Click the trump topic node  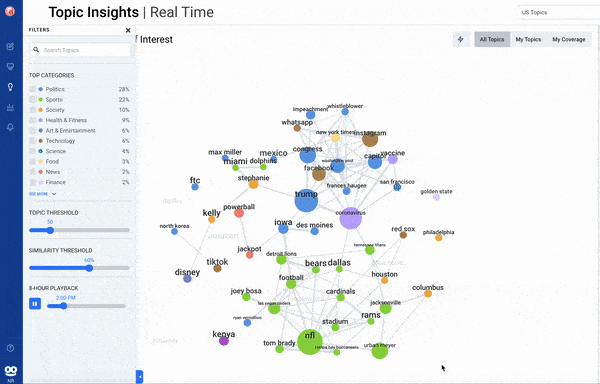pos(306,200)
